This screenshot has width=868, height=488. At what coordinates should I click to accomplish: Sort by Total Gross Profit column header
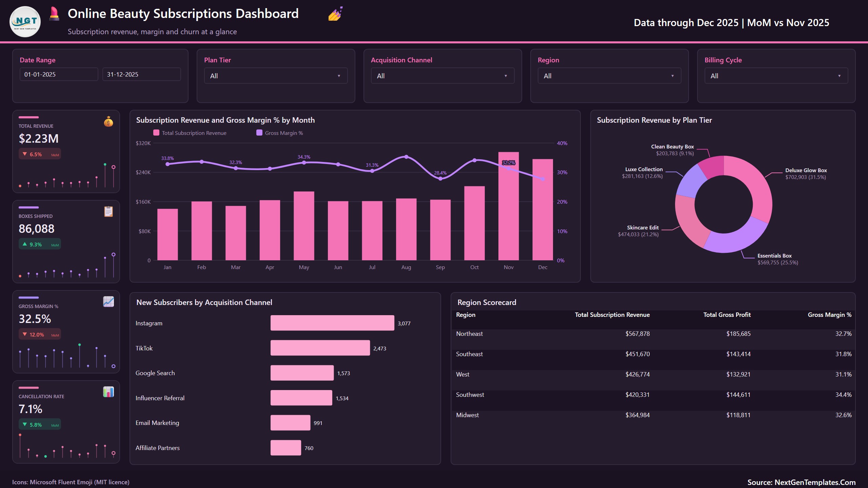click(x=727, y=315)
